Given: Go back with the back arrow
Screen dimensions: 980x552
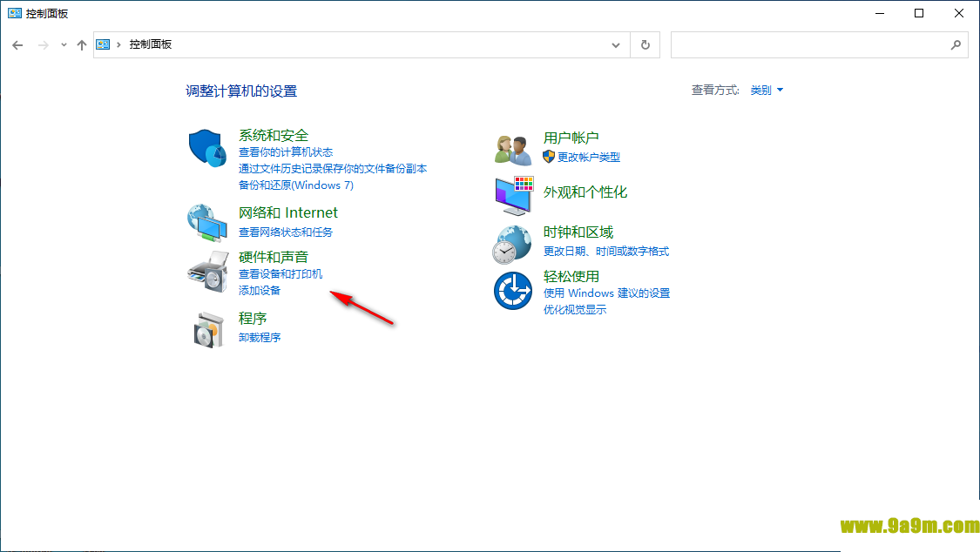Looking at the screenshot, I should [x=17, y=45].
